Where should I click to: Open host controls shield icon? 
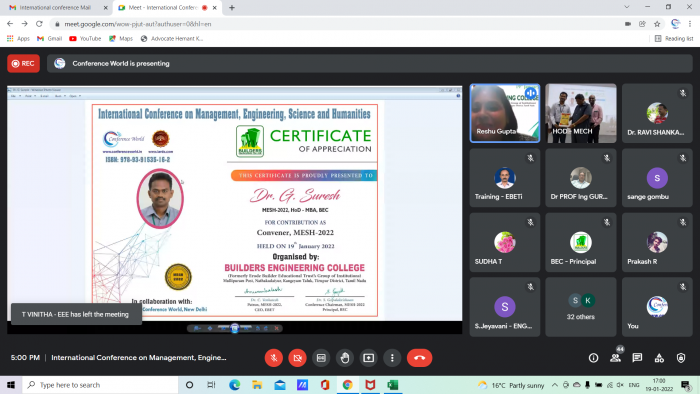(x=681, y=358)
